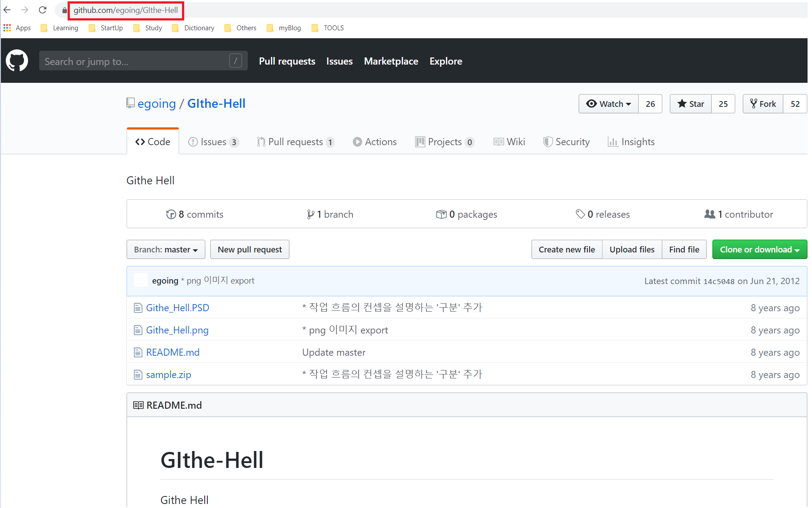Open the Githe_Hell.PSD file
812x508 pixels.
pos(178,308)
